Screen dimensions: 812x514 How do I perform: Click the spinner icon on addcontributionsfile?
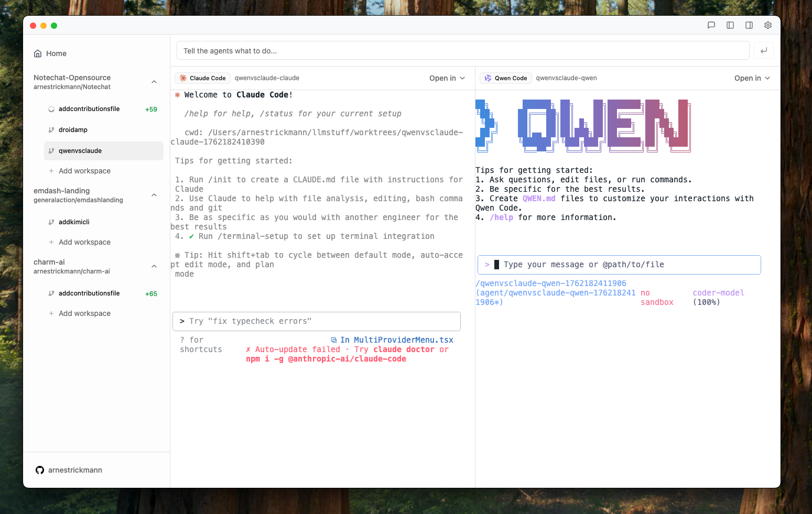pyautogui.click(x=51, y=108)
